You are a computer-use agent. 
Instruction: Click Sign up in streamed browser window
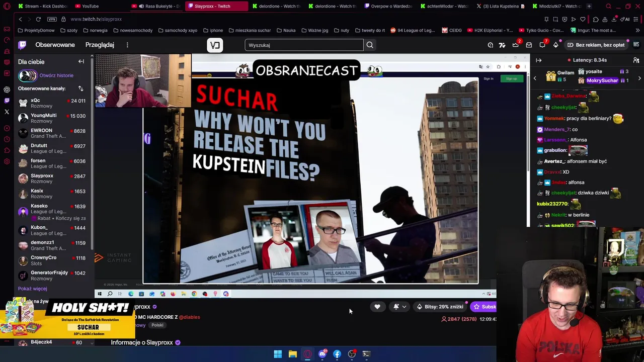coord(511,79)
